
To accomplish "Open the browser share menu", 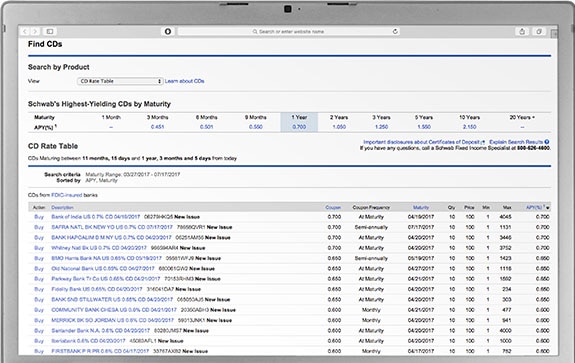I will 522,32.
